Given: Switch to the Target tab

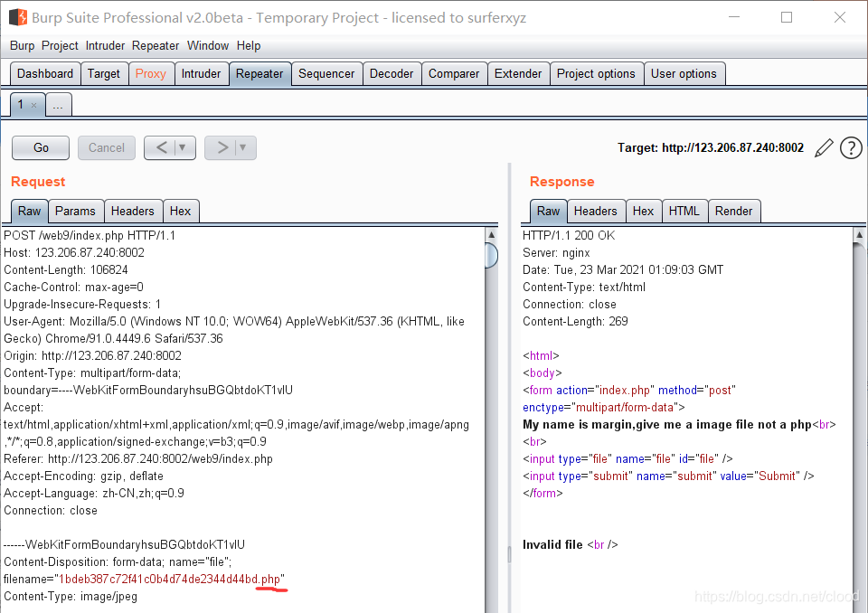Looking at the screenshot, I should (103, 73).
